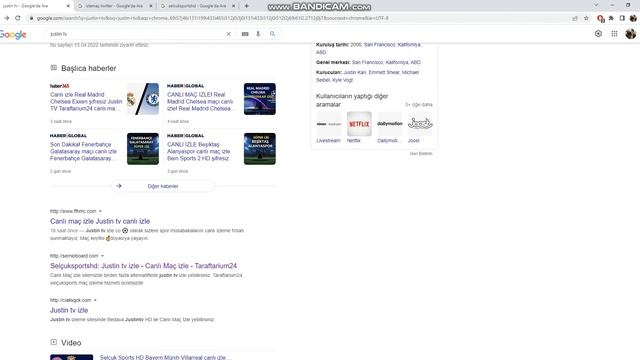This screenshot has width=640, height=360.
Task: Open Selçuk Sports HD Bayern video link
Action: click(165, 357)
